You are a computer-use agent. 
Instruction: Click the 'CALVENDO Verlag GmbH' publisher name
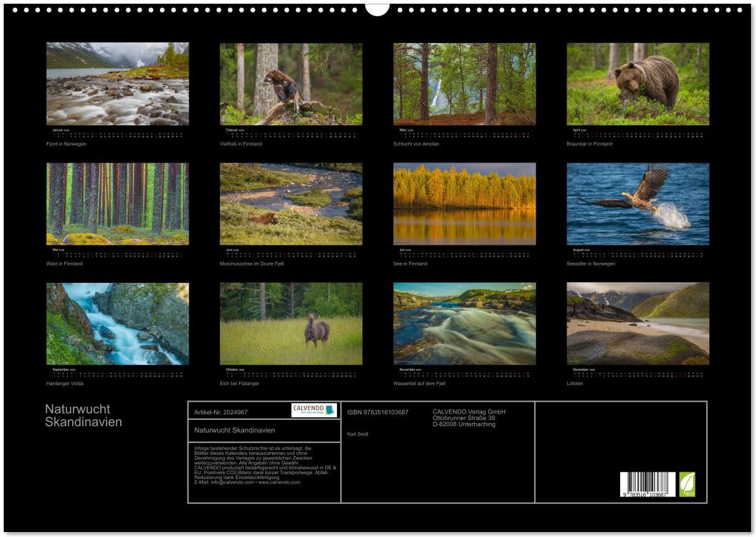pos(469,411)
